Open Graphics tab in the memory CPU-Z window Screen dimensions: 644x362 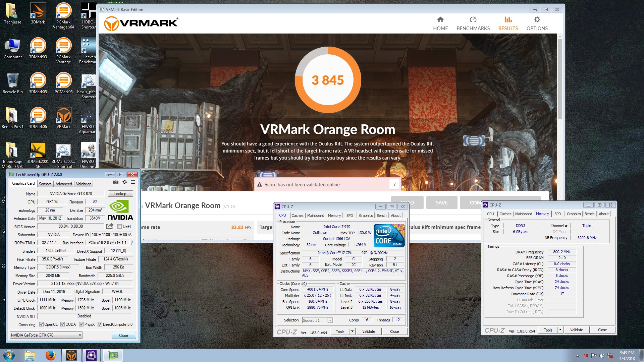pyautogui.click(x=574, y=214)
